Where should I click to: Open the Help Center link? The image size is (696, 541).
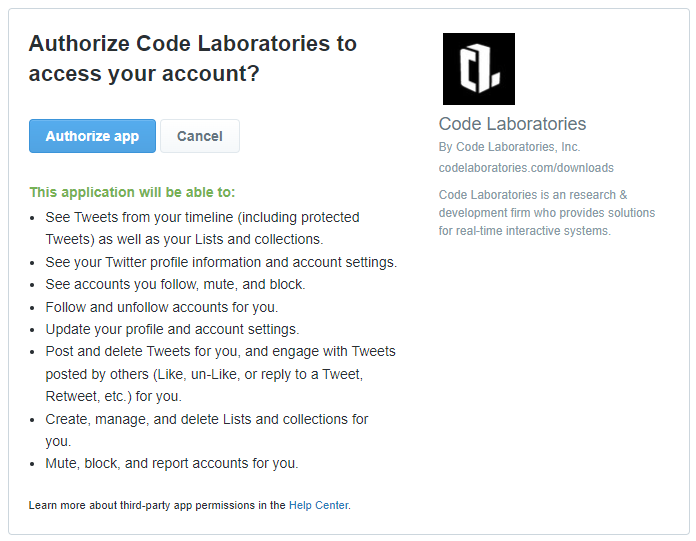[318, 505]
